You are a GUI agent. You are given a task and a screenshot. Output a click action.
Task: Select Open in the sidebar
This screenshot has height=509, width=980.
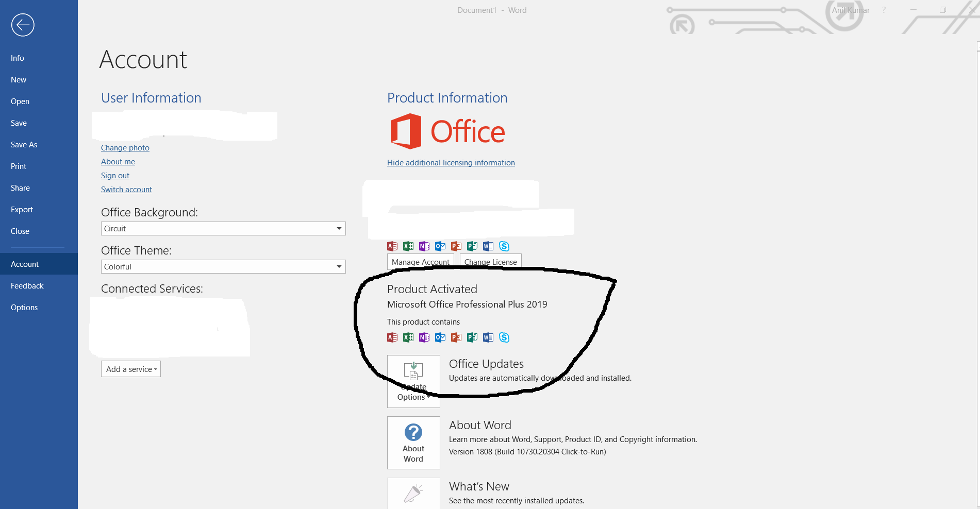click(x=39, y=101)
